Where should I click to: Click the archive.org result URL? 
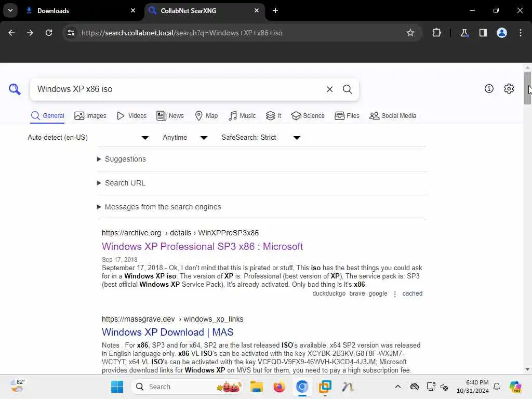click(x=180, y=233)
